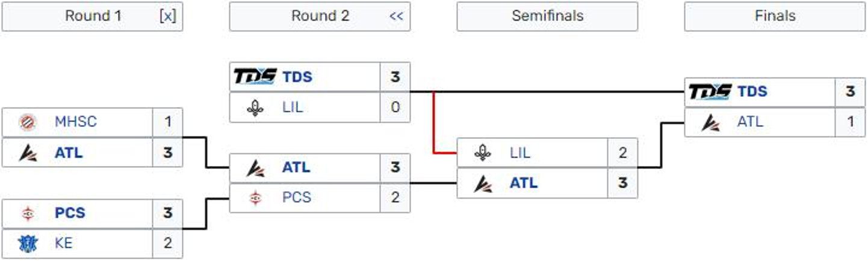Click the TDS logo in the Finals
Screen dimensions: 868x261
click(710, 91)
